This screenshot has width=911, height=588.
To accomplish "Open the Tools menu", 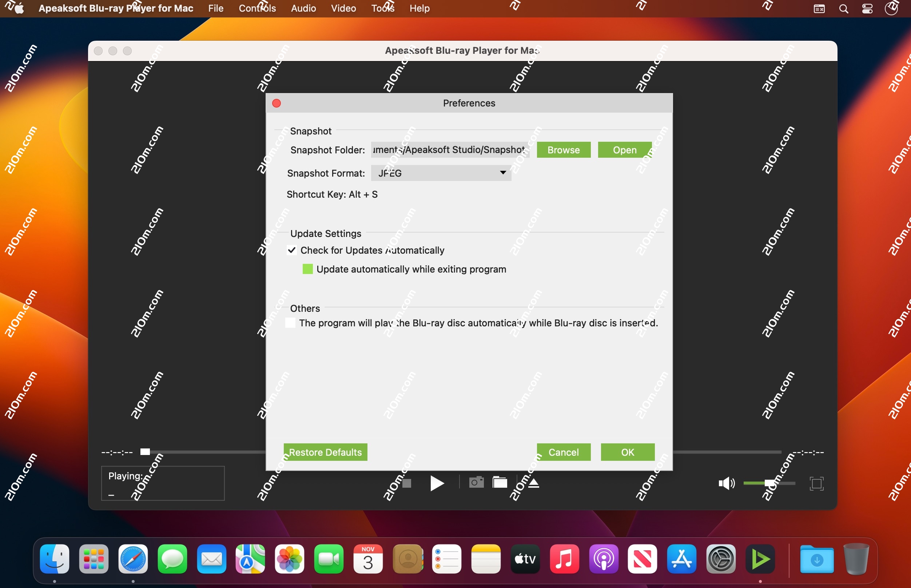I will (x=382, y=8).
